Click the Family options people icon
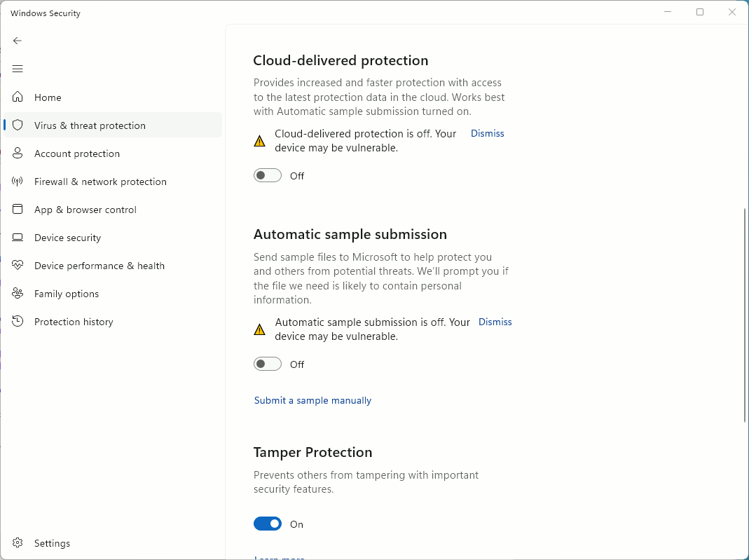Image resolution: width=749 pixels, height=560 pixels. [x=18, y=294]
